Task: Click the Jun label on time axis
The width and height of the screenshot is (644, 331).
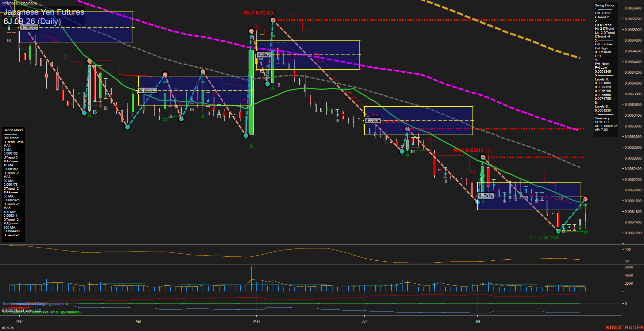Action: point(365,321)
